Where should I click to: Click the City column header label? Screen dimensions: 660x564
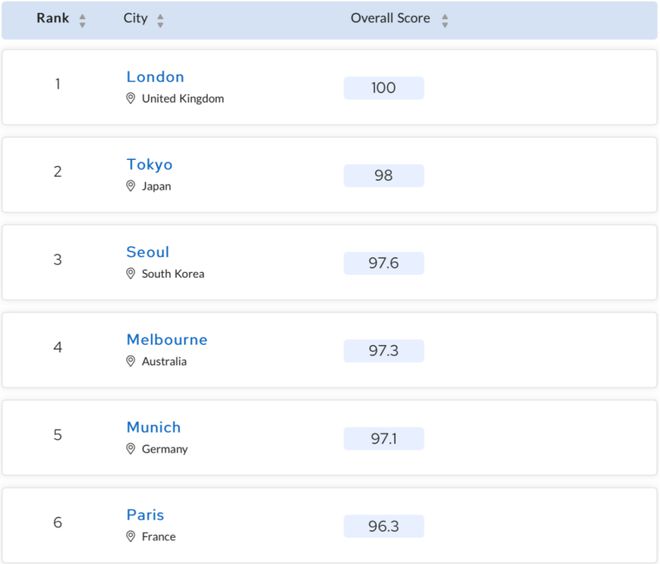[136, 19]
